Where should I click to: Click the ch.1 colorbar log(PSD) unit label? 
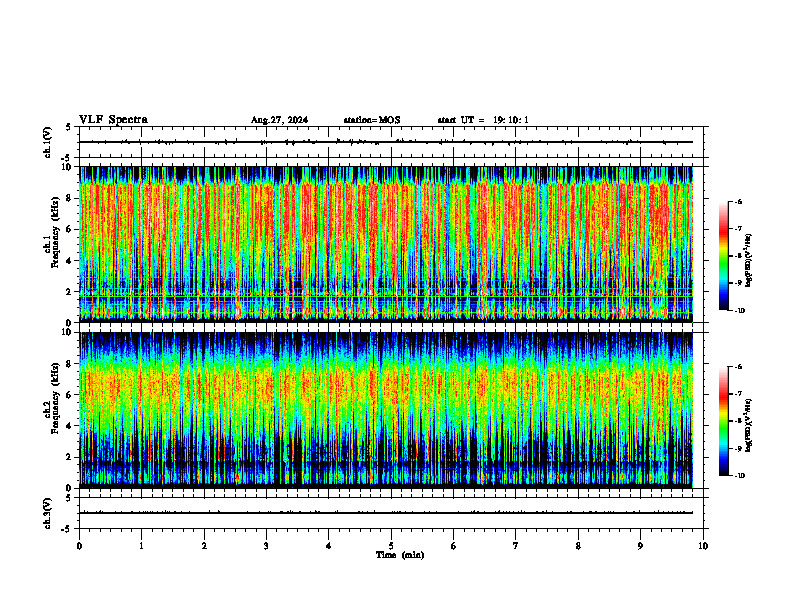click(749, 261)
